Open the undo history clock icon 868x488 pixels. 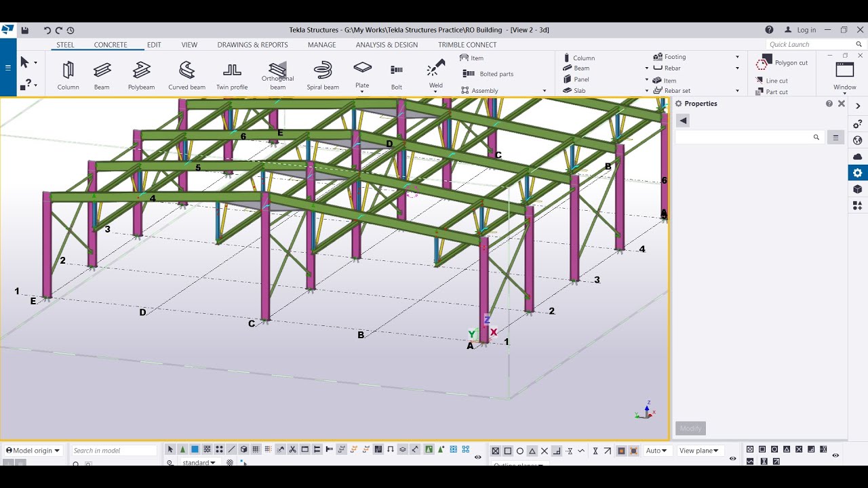point(71,30)
